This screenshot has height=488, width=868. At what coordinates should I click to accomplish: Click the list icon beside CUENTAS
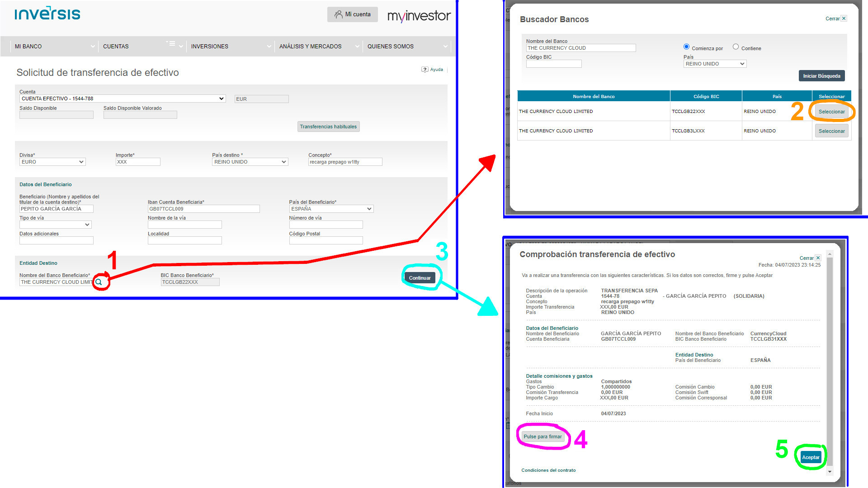171,43
